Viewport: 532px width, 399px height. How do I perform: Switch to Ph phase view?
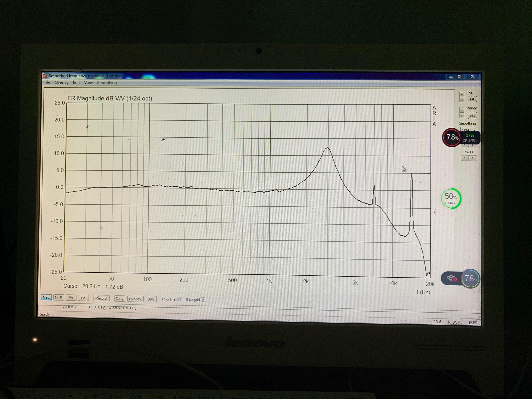(x=71, y=298)
